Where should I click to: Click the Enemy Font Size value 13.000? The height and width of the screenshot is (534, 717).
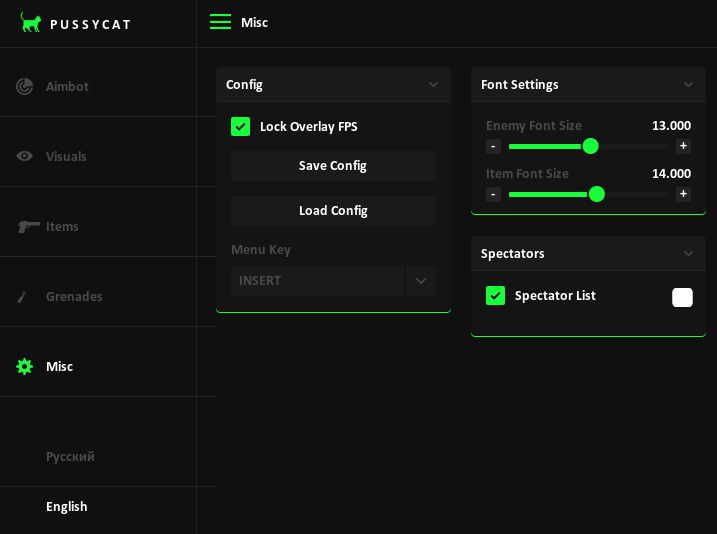click(671, 126)
